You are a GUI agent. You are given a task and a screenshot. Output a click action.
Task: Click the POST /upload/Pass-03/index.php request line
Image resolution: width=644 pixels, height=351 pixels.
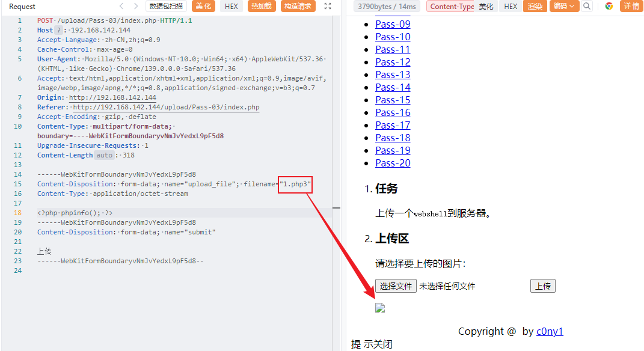(x=115, y=20)
